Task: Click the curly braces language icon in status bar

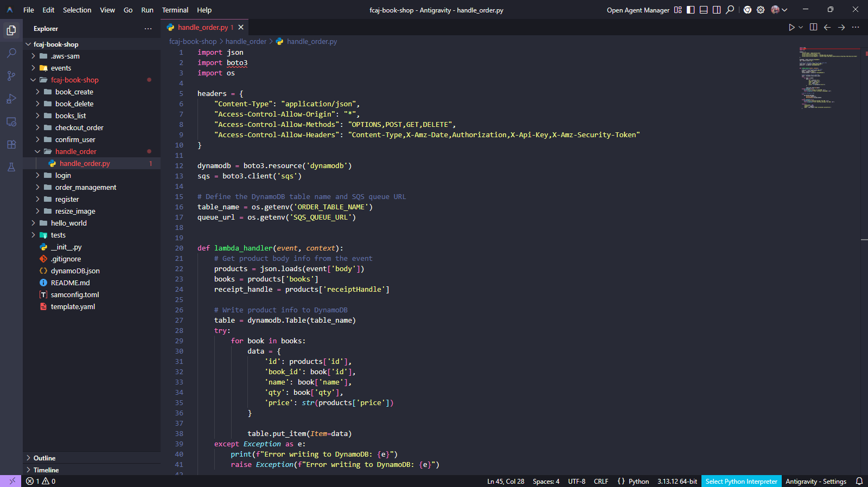Action: coord(621,481)
